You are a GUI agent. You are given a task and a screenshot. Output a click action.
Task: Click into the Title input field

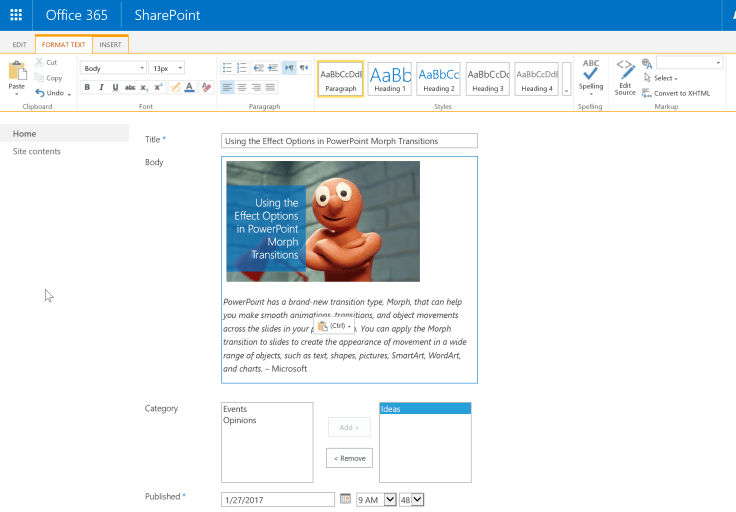click(x=349, y=141)
